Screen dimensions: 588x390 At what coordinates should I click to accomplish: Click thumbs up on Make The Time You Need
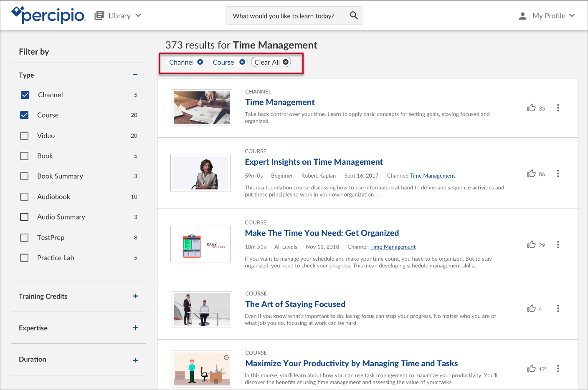click(x=531, y=245)
